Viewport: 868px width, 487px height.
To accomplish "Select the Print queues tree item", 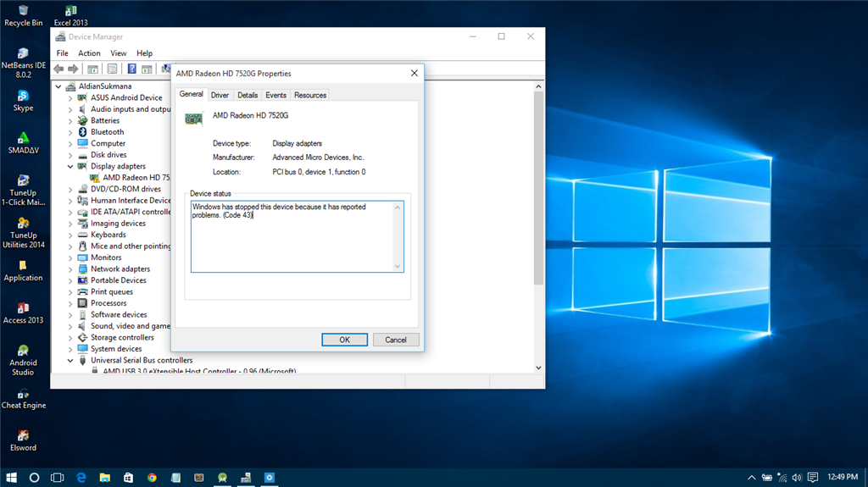I will pyautogui.click(x=112, y=291).
